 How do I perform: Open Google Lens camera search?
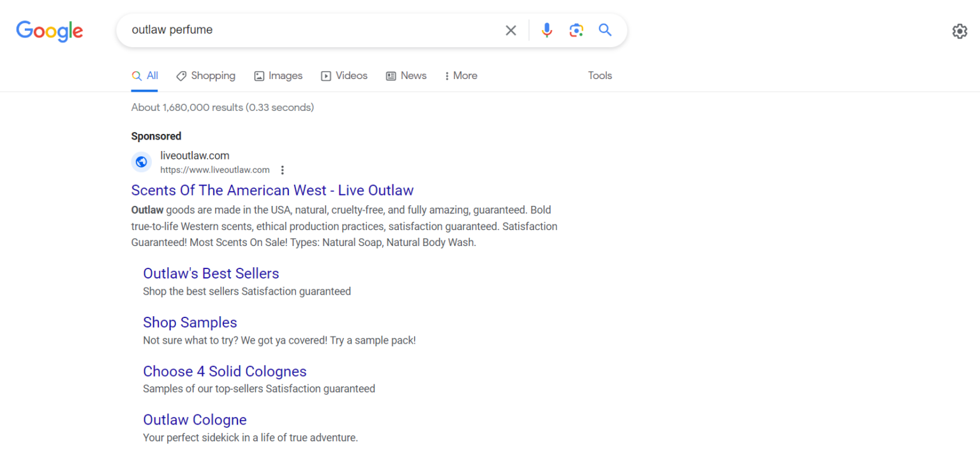point(576,30)
